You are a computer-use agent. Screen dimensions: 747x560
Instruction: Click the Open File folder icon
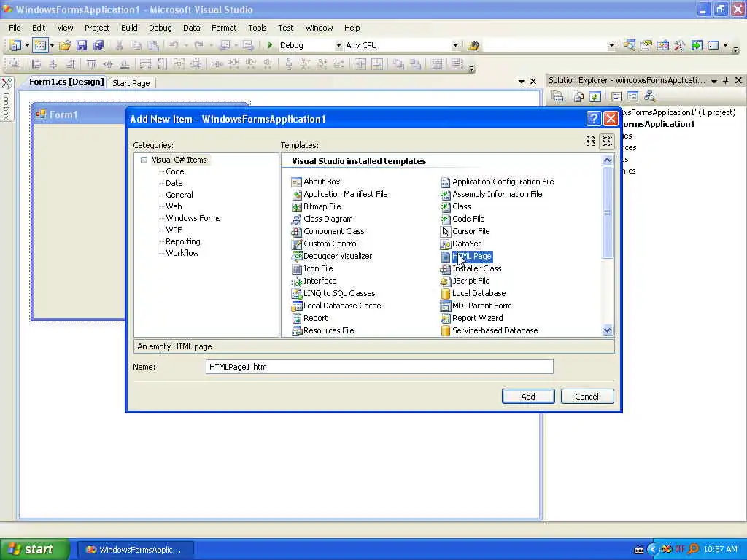[65, 45]
